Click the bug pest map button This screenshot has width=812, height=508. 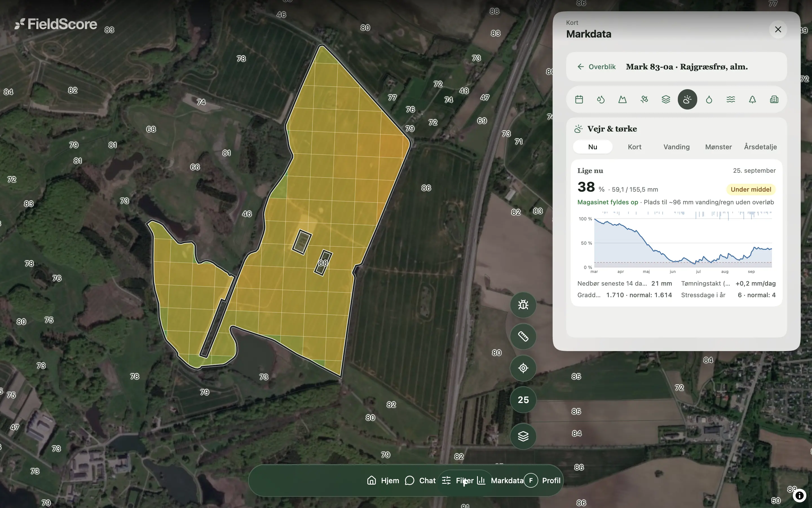[523, 305]
